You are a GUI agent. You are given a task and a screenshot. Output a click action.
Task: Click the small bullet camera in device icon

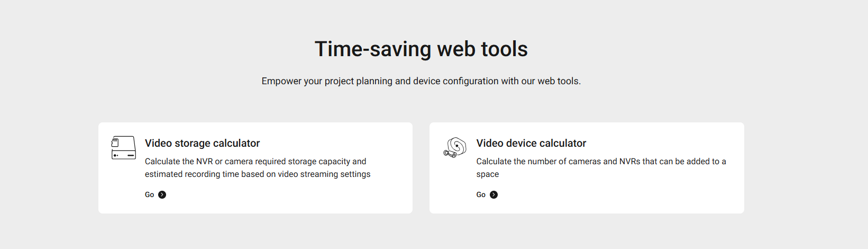coord(449,154)
